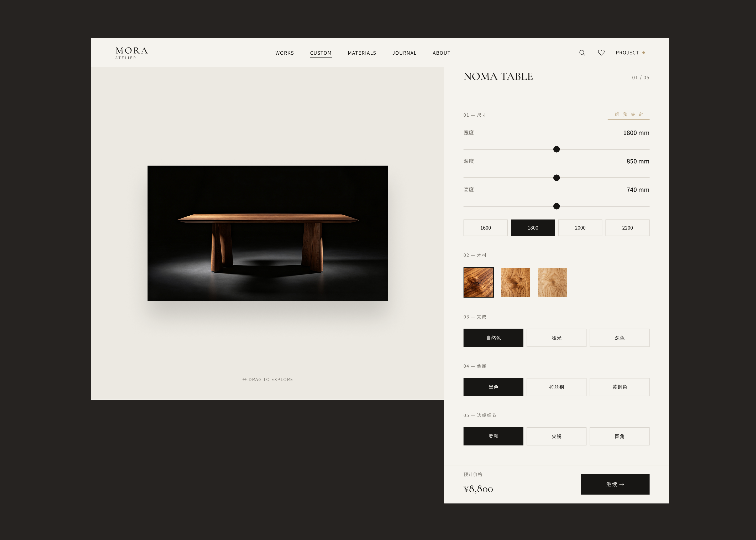756x540 pixels.
Task: Click the MORA Atelier logo
Action: coord(132,53)
